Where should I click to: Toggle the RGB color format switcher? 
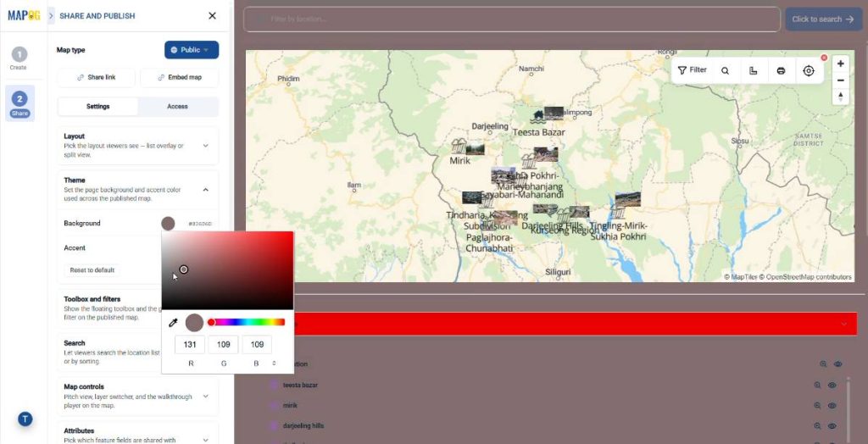(x=274, y=364)
